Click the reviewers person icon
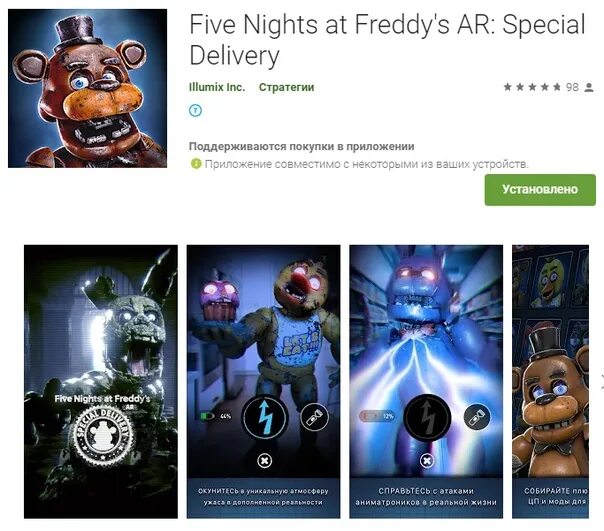Image resolution: width=604 pixels, height=531 pixels. click(x=589, y=87)
